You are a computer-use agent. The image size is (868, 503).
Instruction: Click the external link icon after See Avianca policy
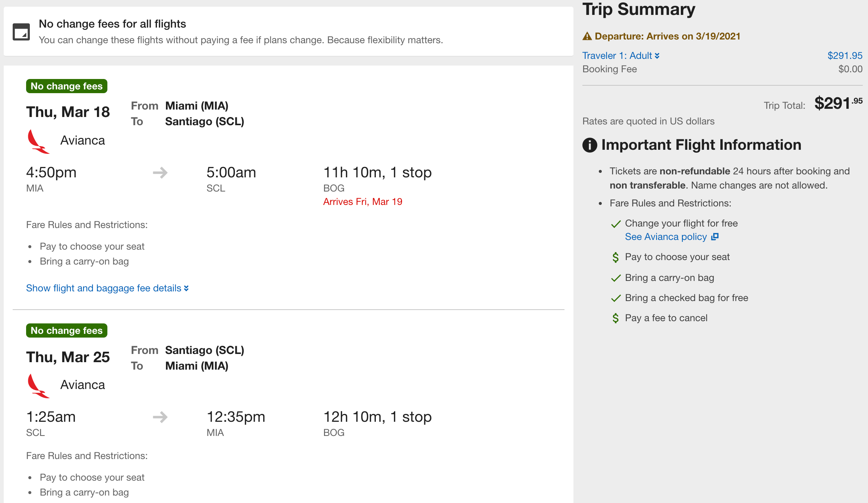tap(715, 237)
